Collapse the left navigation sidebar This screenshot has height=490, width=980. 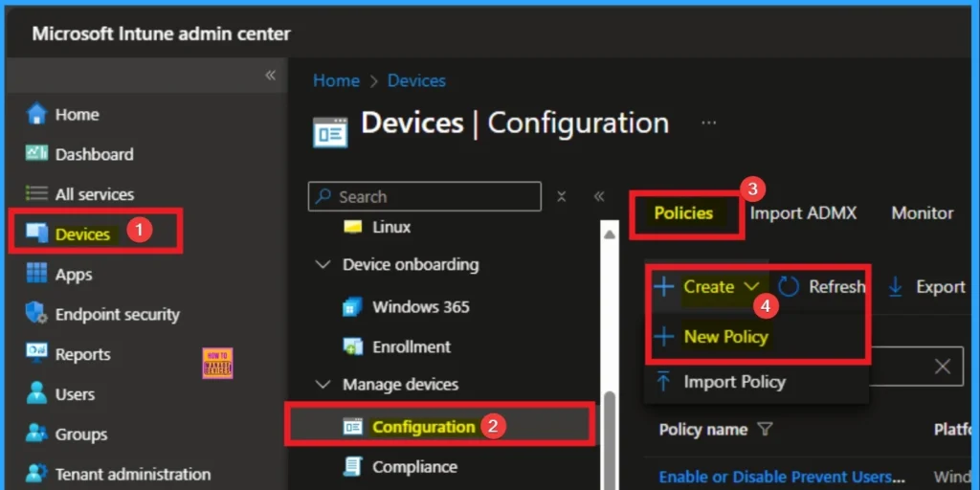(270, 76)
